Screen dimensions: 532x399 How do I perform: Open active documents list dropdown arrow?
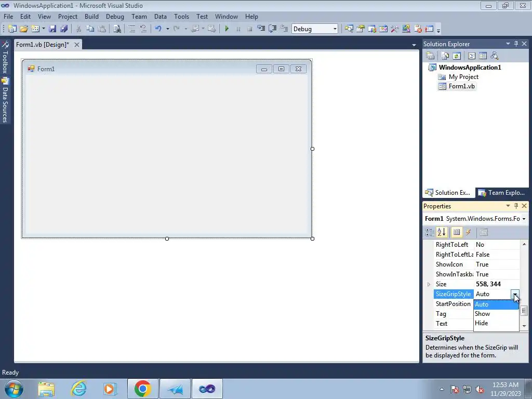click(x=414, y=45)
